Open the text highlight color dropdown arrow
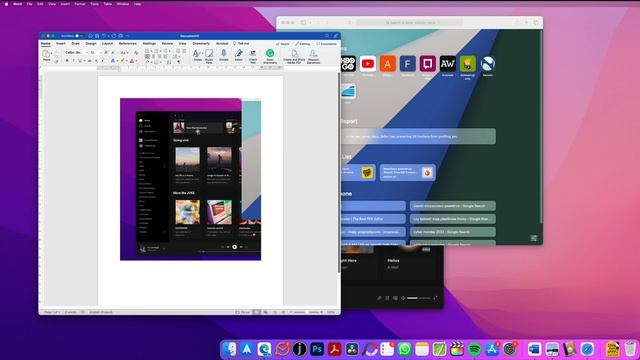The height and width of the screenshot is (360, 640). click(127, 61)
